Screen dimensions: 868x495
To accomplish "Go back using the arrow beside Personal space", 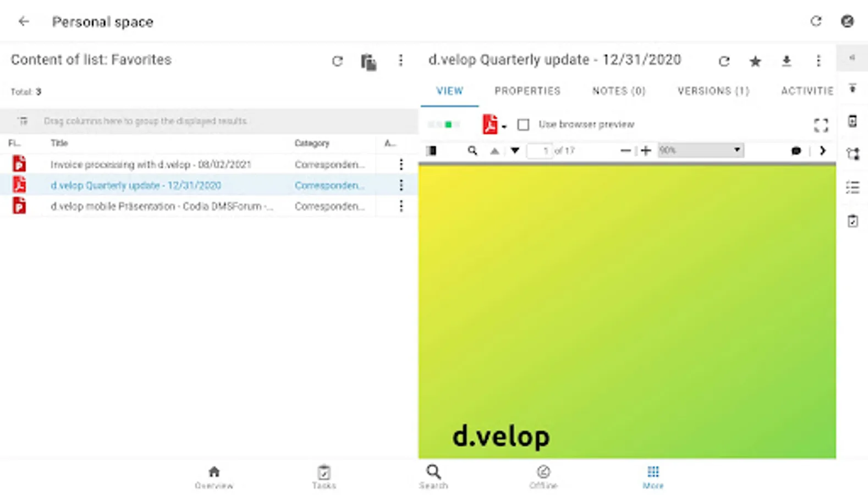I will point(24,21).
